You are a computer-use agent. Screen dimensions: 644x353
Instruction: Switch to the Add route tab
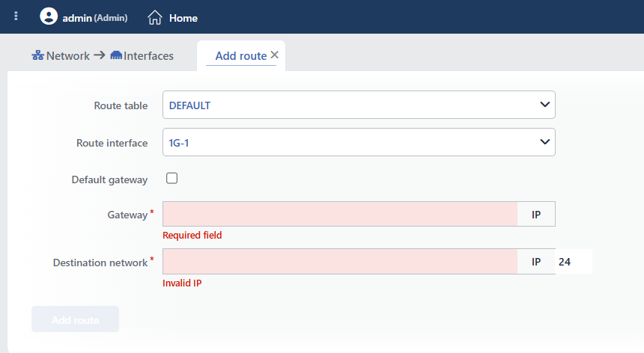[241, 56]
